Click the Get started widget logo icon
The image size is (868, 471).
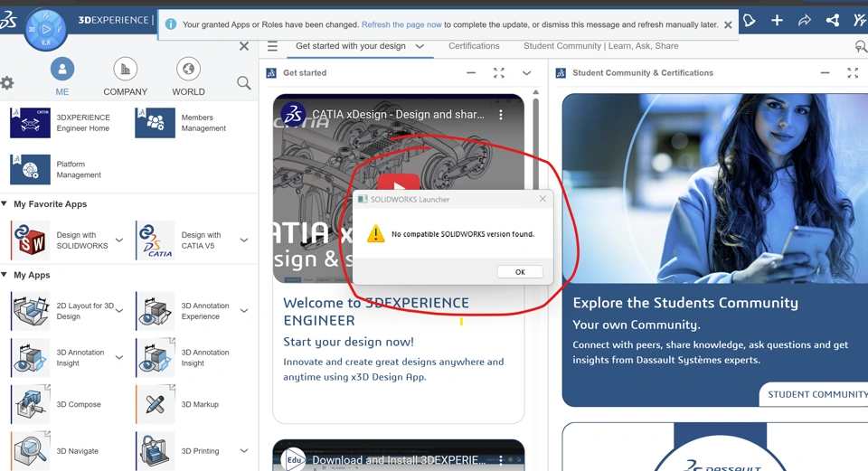tap(271, 73)
